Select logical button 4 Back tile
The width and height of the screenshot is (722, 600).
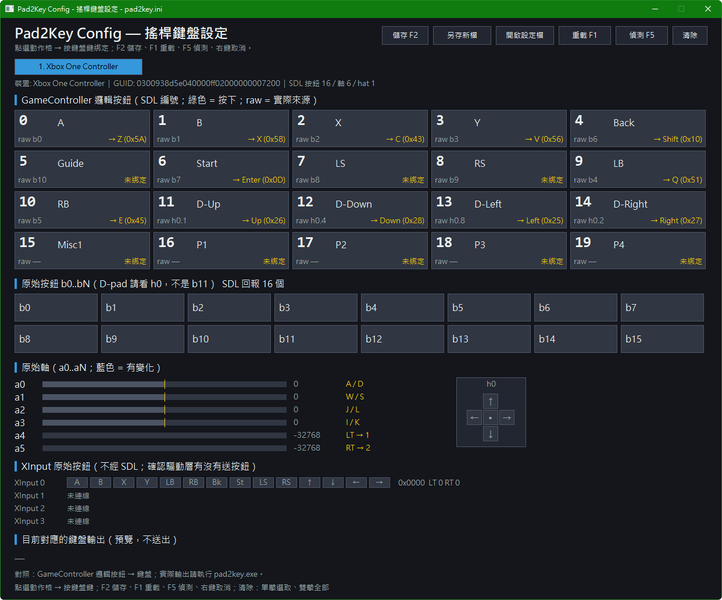[x=638, y=129]
